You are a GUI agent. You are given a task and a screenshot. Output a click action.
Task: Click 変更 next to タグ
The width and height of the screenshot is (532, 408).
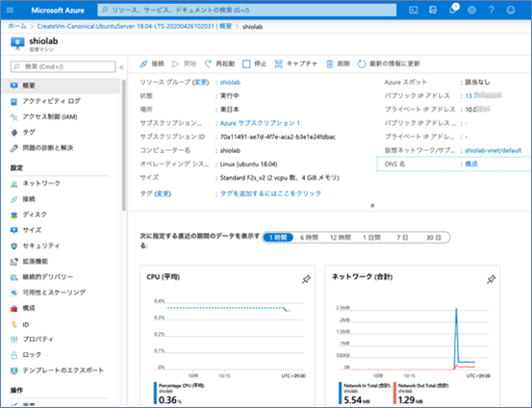tap(163, 193)
